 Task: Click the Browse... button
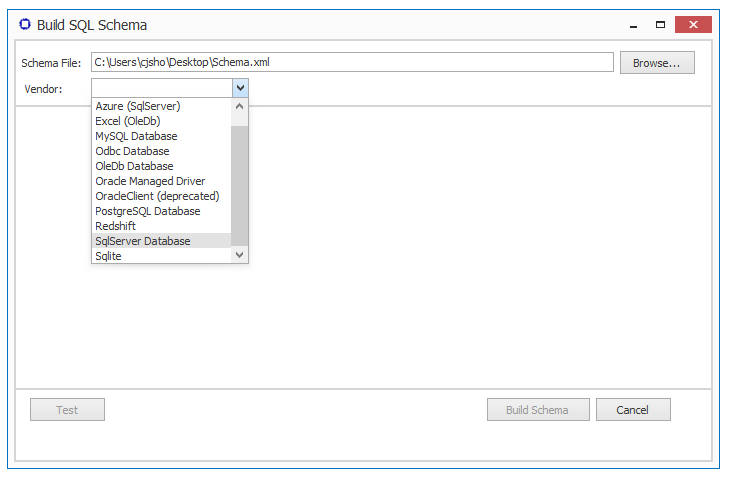point(657,63)
